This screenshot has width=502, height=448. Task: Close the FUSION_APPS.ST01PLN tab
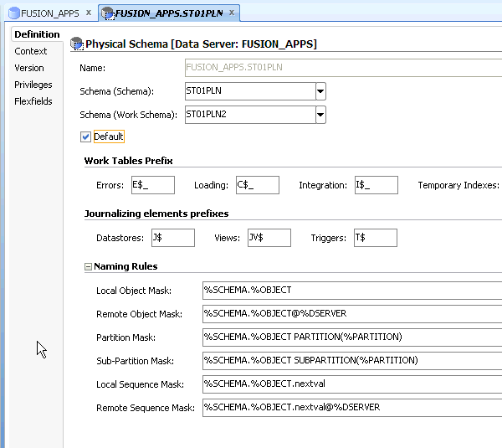[x=232, y=13]
